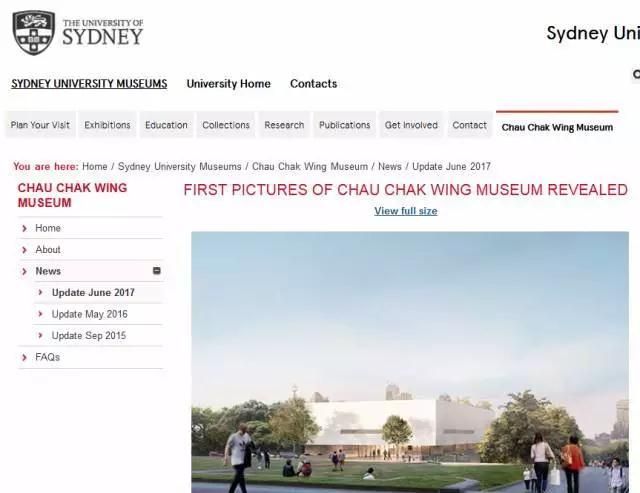
Task: Click the chevron arrow beside Home
Action: [x=24, y=228]
